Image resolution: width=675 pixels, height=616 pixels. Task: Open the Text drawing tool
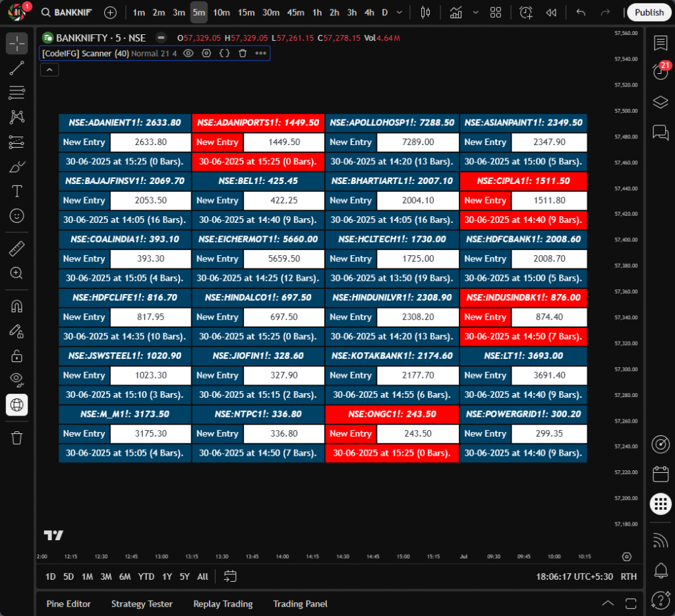pos(16,191)
